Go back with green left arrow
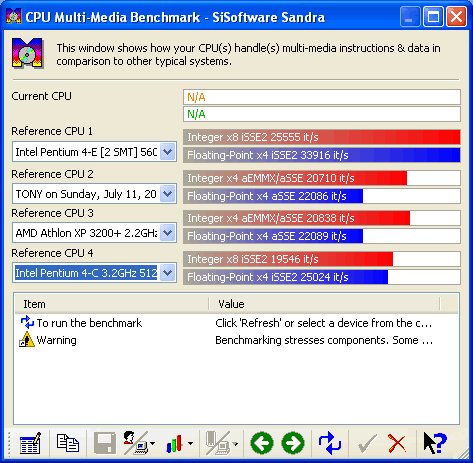473x463 pixels. [x=262, y=443]
